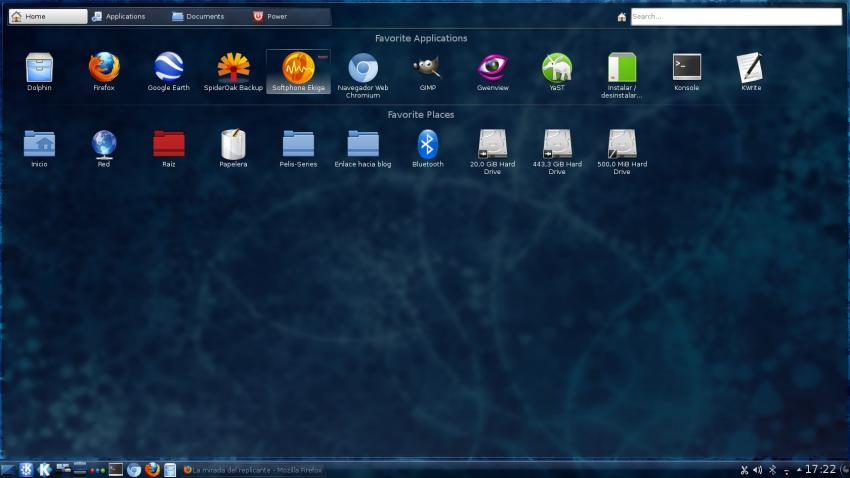
Task: Open the volume control in tray
Action: (757, 470)
